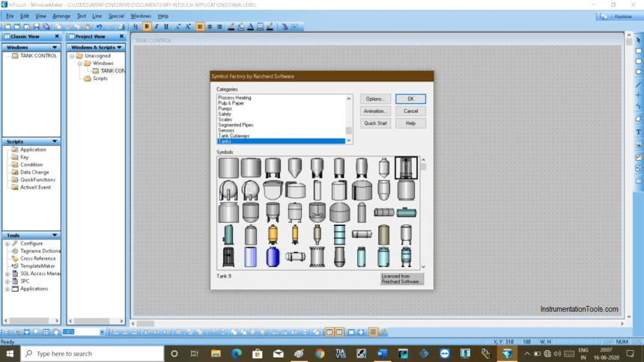Toggle Underline text formatting
Viewport: 644px width, 362px height.
(x=166, y=27)
